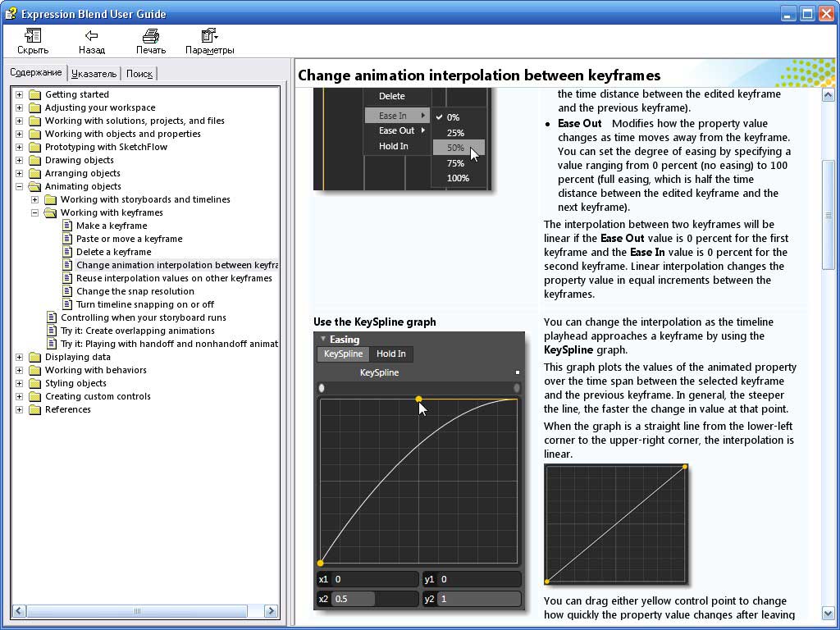840x630 pixels.
Task: Click the Скрыть (Hide) toolbar icon
Action: (33, 36)
